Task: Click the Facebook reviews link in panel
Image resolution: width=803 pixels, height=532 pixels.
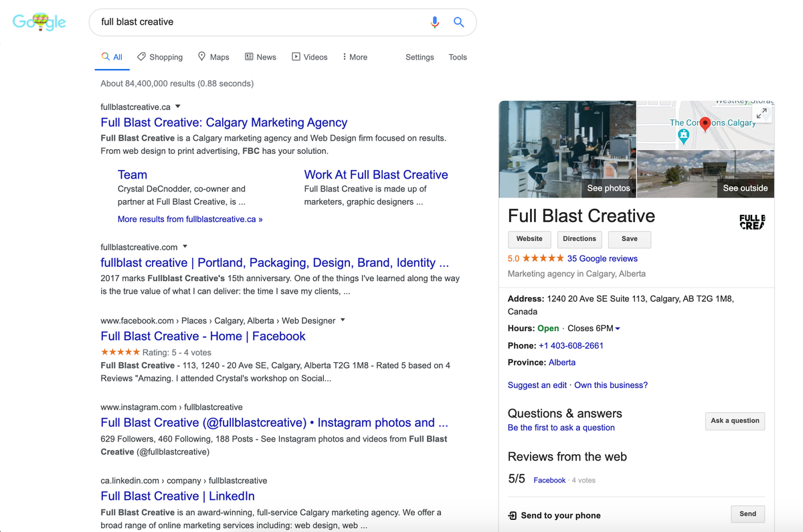Action: coord(549,480)
